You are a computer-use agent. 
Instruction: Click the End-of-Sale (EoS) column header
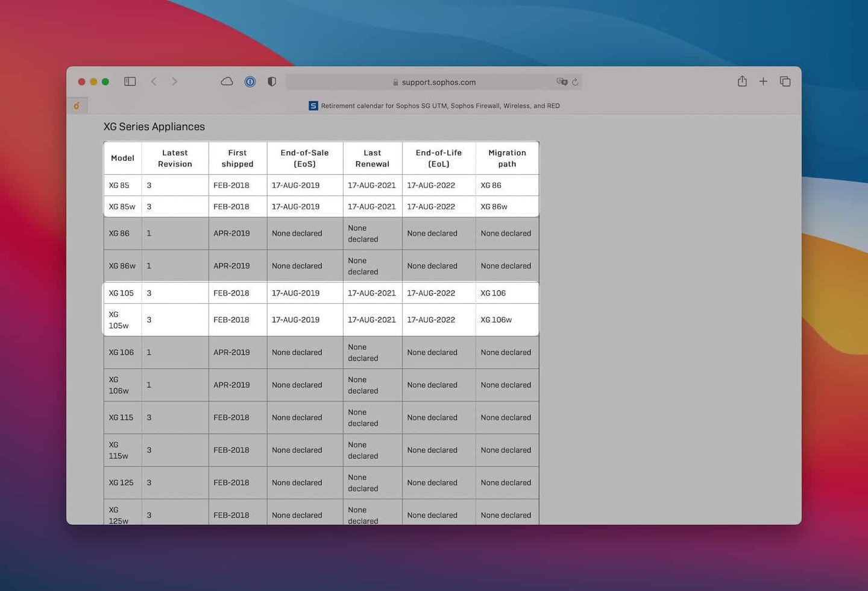tap(304, 158)
